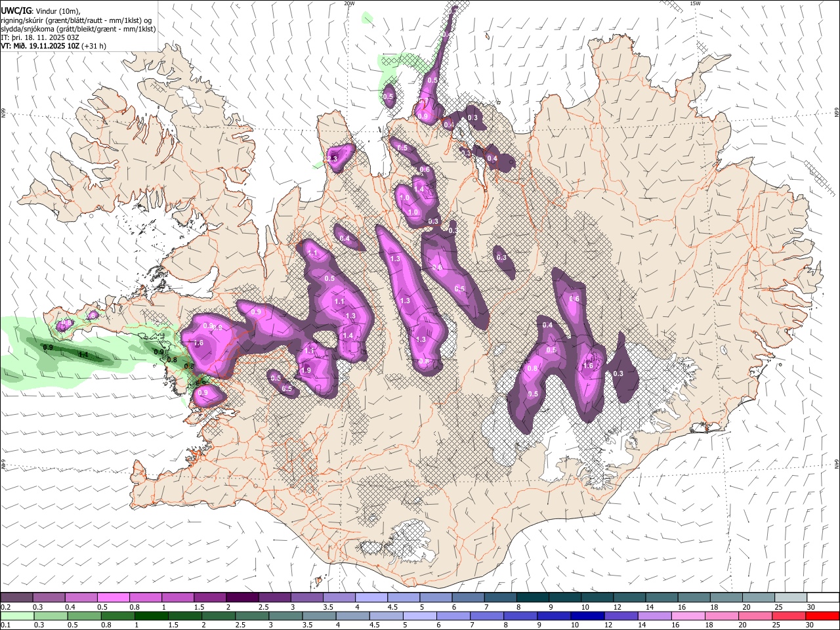Click the '20W' longitude label

pos(349,3)
